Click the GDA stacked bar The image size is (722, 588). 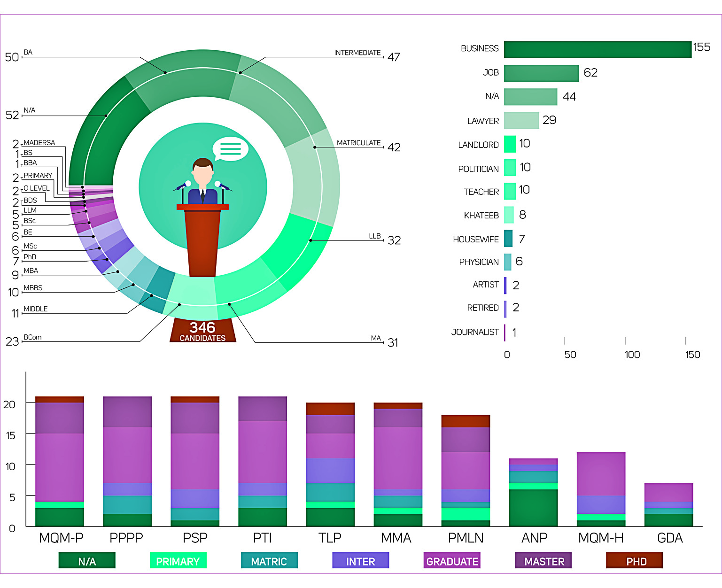pyautogui.click(x=668, y=505)
